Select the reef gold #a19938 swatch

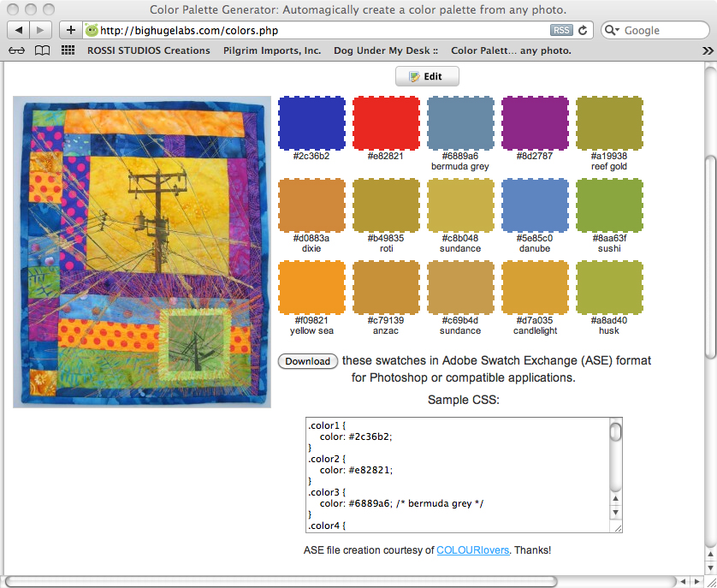[x=609, y=123]
